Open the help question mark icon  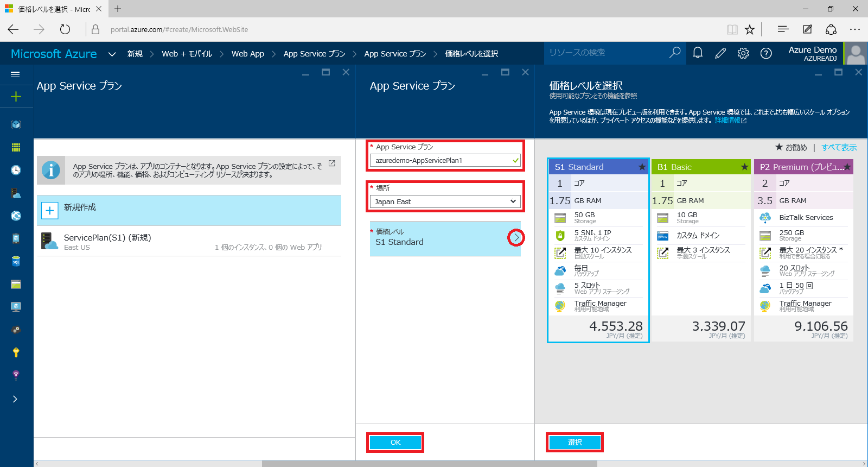pos(766,53)
